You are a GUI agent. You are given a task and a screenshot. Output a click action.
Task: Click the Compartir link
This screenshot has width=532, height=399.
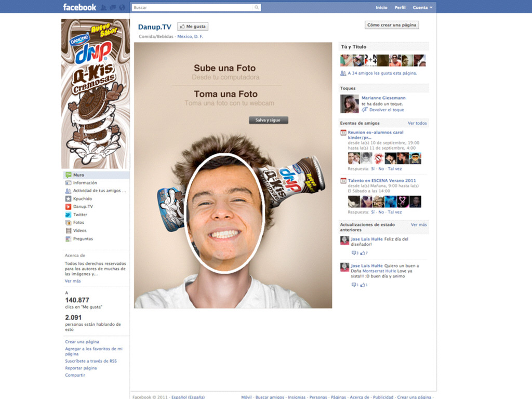[75, 375]
